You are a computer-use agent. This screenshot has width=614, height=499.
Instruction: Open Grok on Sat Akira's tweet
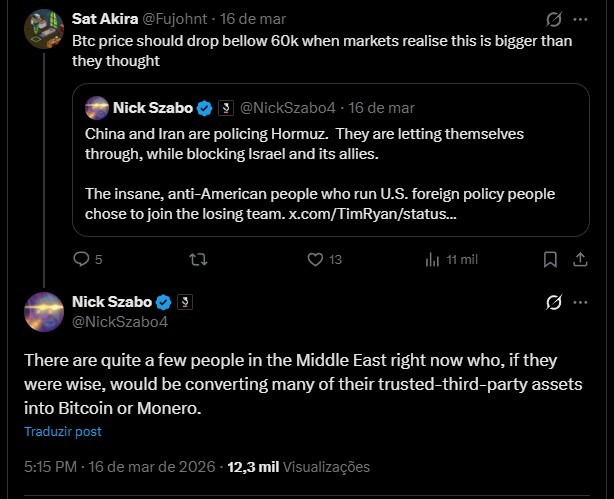553,19
